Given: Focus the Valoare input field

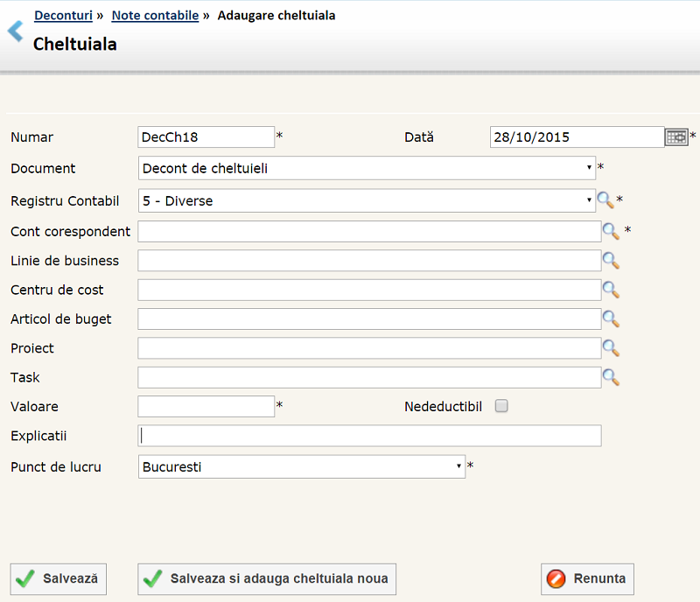Looking at the screenshot, I should pyautogui.click(x=206, y=406).
